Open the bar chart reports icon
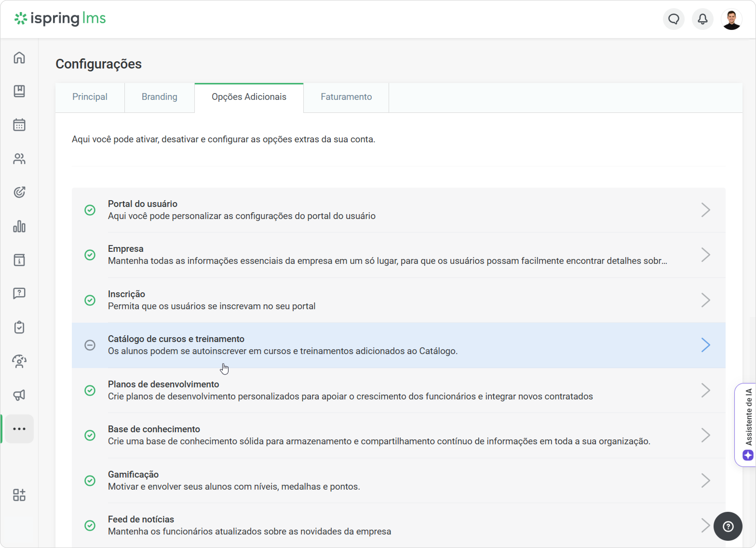Screen dimensions: 756x548 point(19,226)
